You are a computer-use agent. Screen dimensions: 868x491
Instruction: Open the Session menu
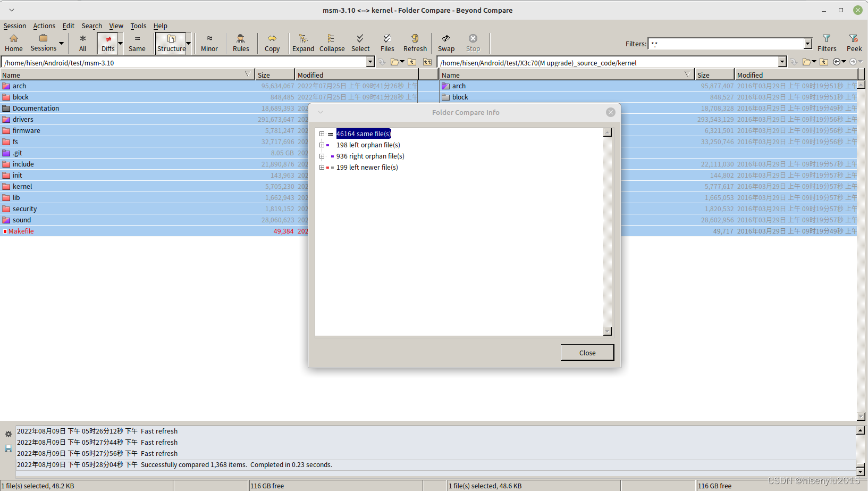14,26
